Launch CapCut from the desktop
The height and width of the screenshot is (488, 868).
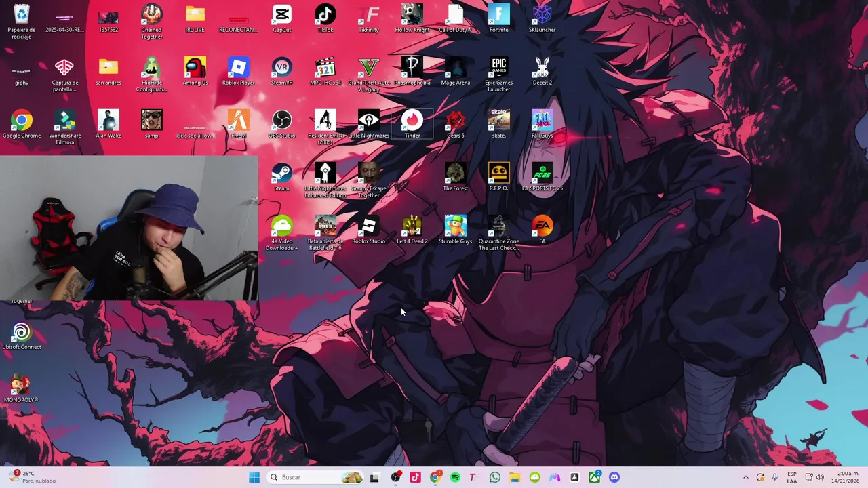282,19
